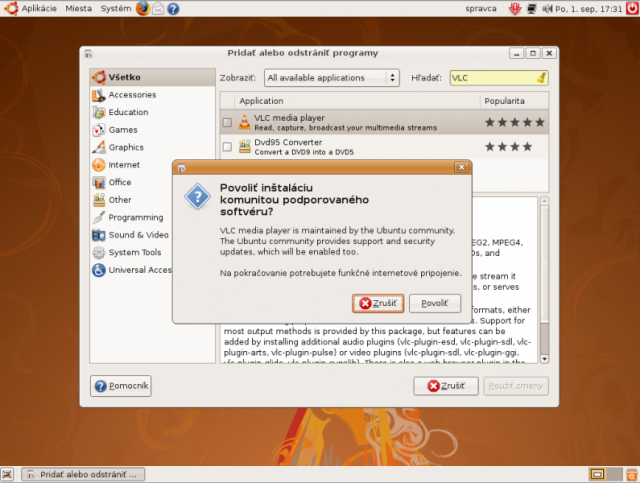The height and width of the screenshot is (483, 640).
Task: Switch to the second workspace
Action: (614, 474)
